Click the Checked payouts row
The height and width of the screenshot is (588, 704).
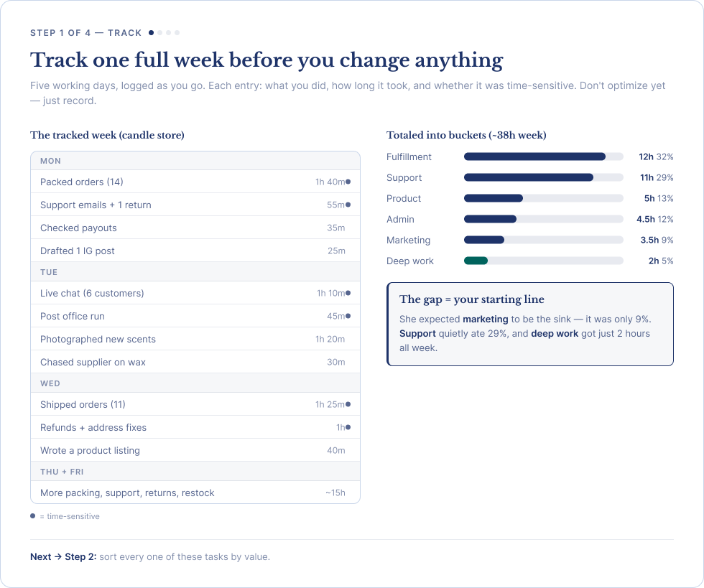(x=195, y=228)
